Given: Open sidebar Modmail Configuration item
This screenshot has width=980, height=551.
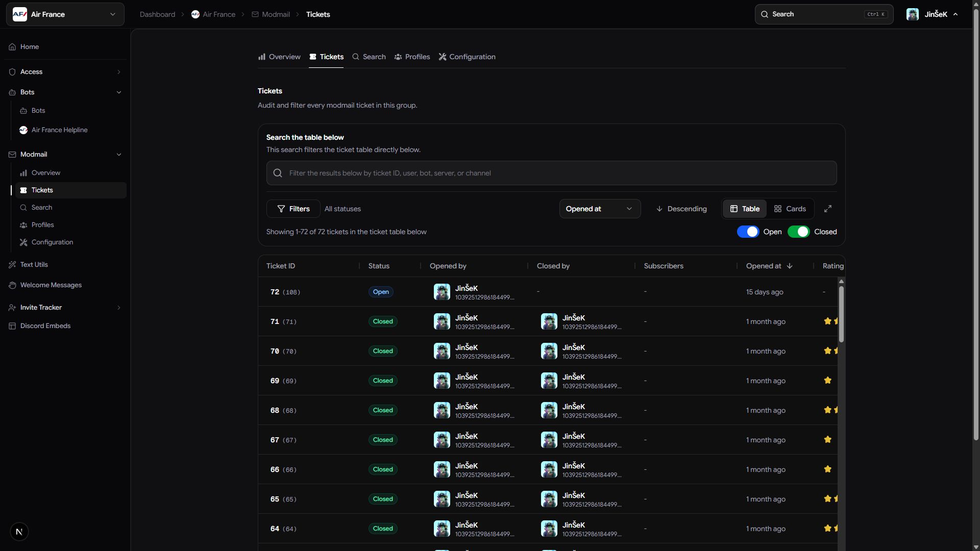Looking at the screenshot, I should pyautogui.click(x=71, y=242).
